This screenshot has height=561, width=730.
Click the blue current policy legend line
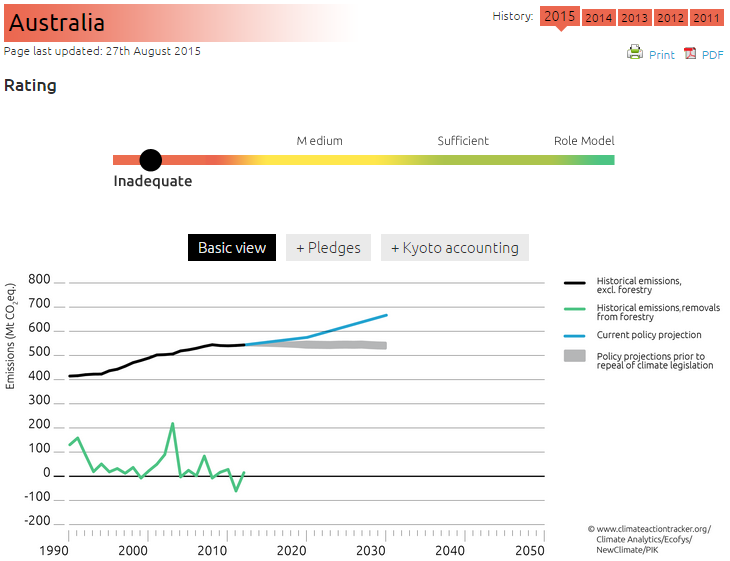tap(574, 335)
